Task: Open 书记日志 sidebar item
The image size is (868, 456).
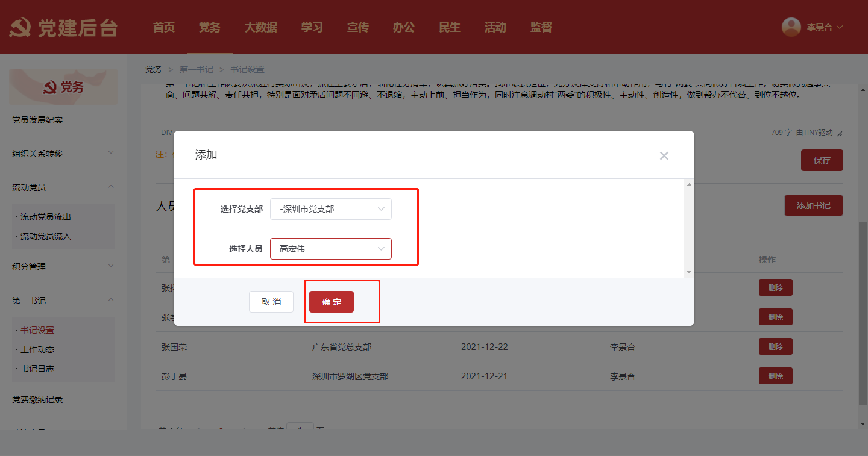Action: coord(37,369)
